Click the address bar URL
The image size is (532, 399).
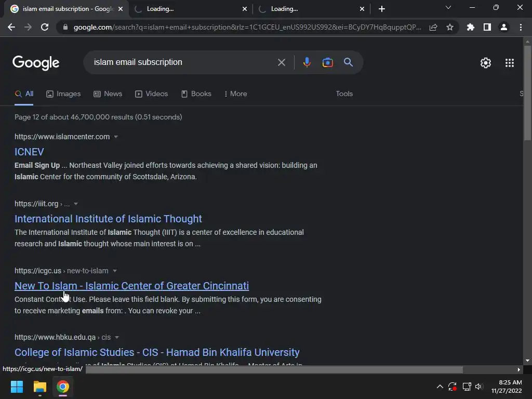click(x=247, y=27)
